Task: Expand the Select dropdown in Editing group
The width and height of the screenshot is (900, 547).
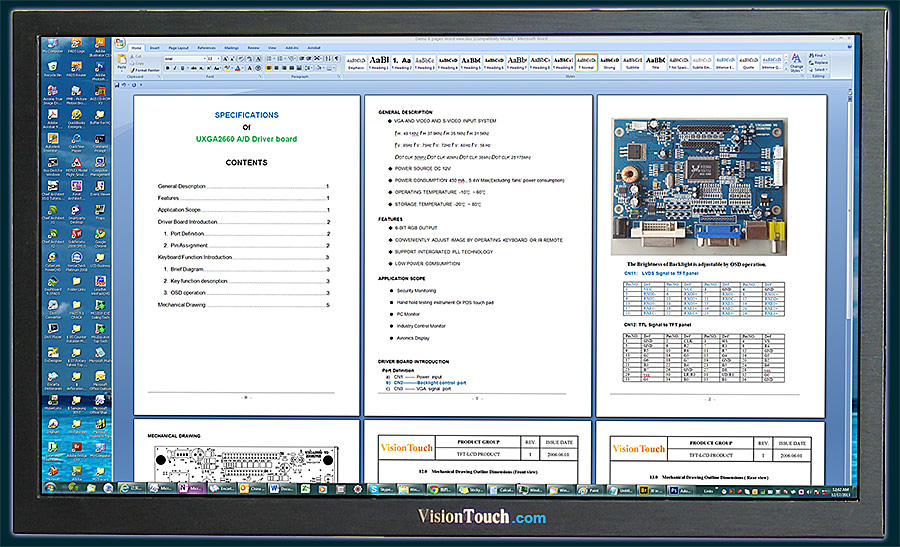Action: click(819, 69)
